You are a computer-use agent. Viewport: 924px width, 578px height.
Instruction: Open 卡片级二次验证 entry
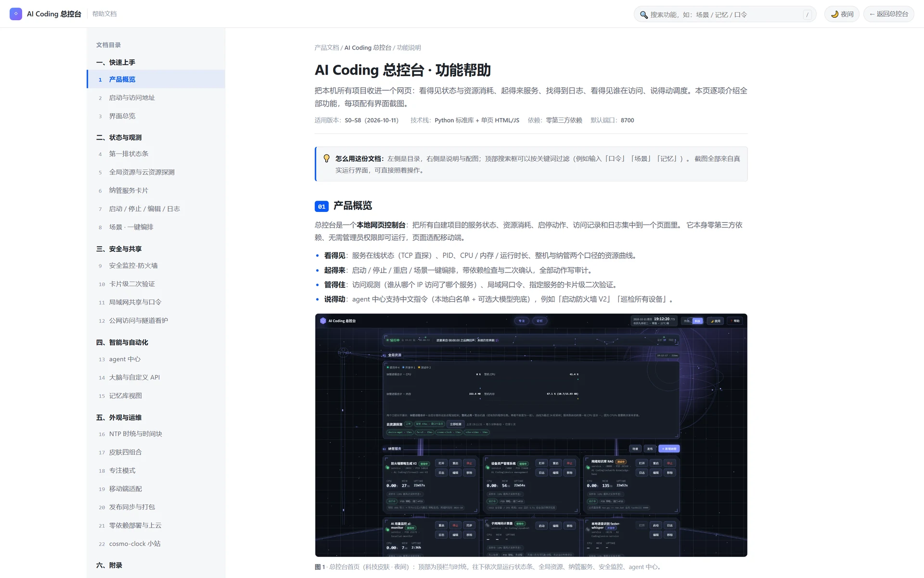pos(156,284)
